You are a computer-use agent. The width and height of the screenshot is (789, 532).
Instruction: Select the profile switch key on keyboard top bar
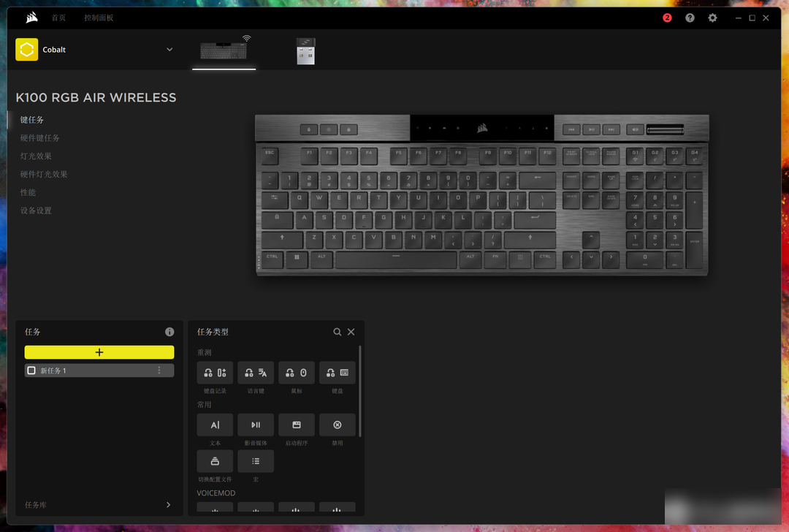[x=309, y=130]
